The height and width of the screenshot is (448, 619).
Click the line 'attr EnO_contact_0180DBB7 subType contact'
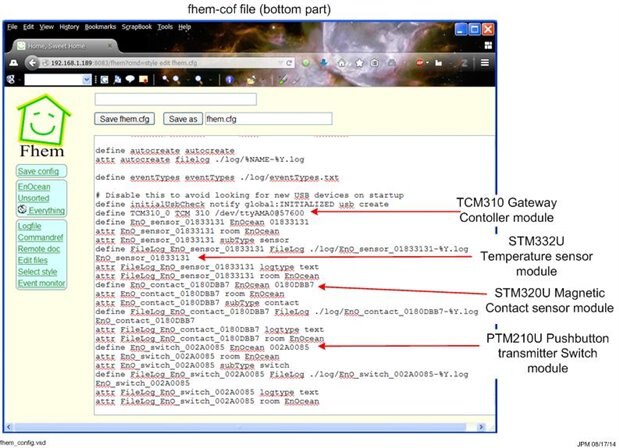click(197, 303)
